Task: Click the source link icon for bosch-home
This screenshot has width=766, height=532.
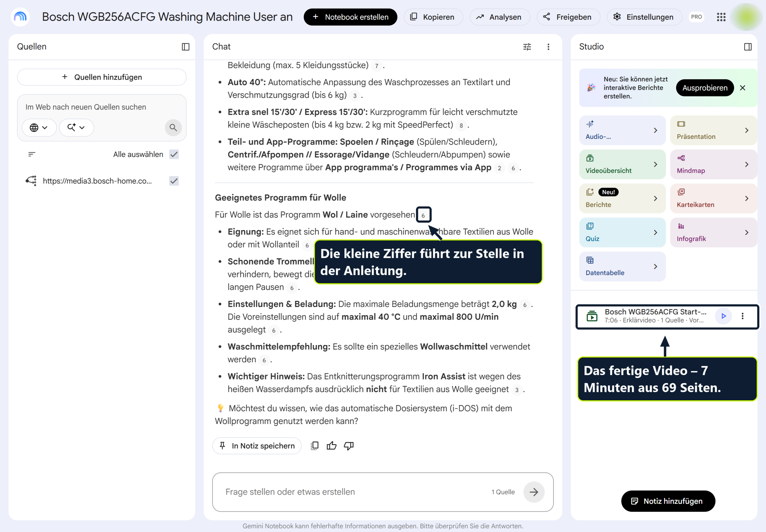Action: pos(31,181)
